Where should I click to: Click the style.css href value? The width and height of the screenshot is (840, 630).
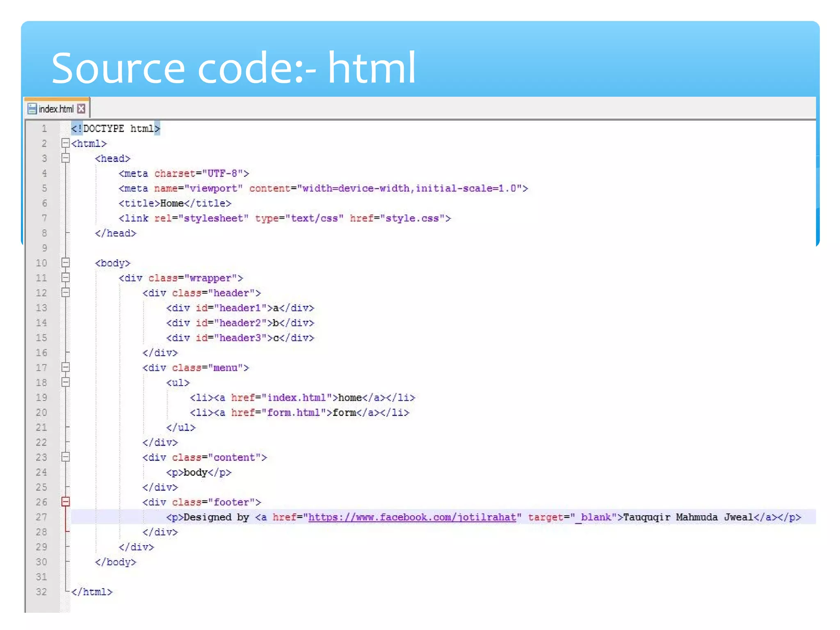412,218
